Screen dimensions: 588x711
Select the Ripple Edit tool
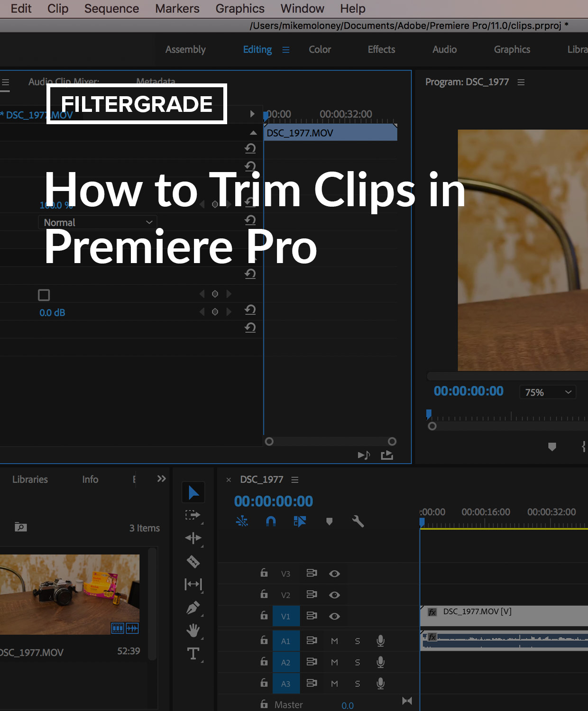click(x=193, y=538)
